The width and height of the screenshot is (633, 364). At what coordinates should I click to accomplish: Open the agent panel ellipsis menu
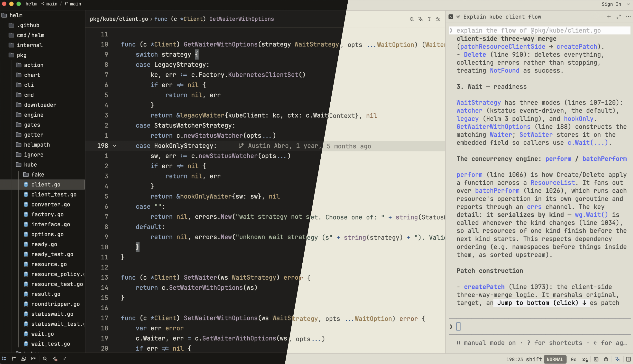coord(628,17)
